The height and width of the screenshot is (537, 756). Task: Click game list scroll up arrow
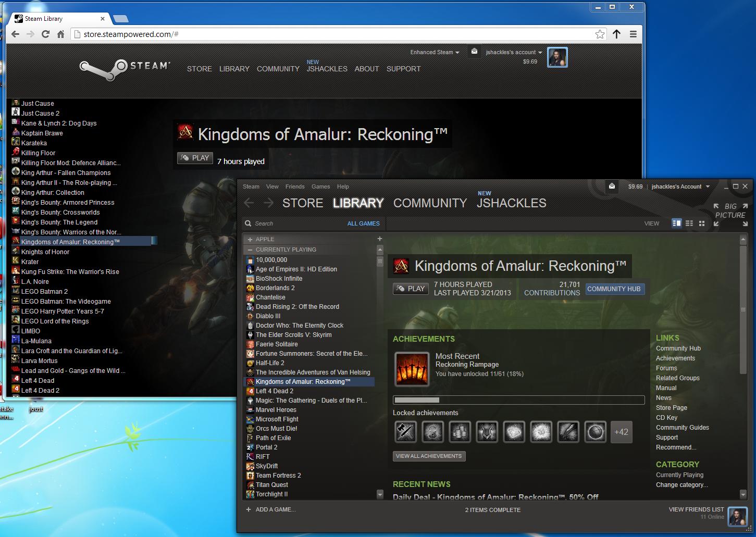(380, 250)
